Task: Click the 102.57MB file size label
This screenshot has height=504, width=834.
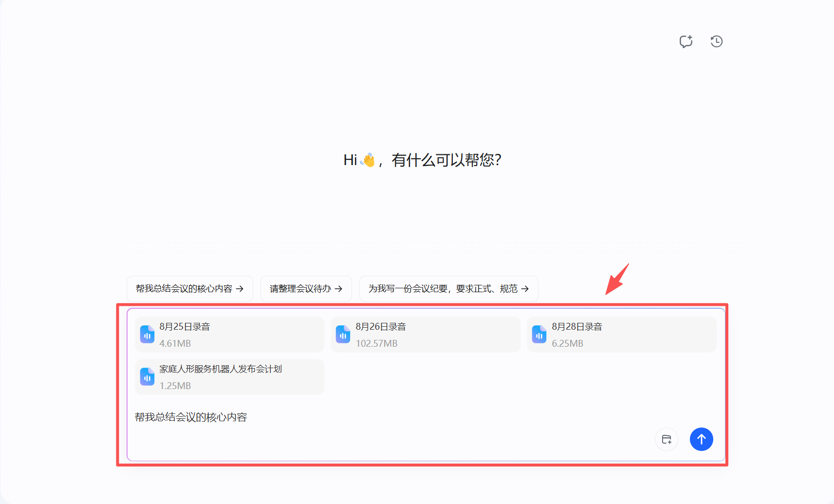Action: (376, 343)
